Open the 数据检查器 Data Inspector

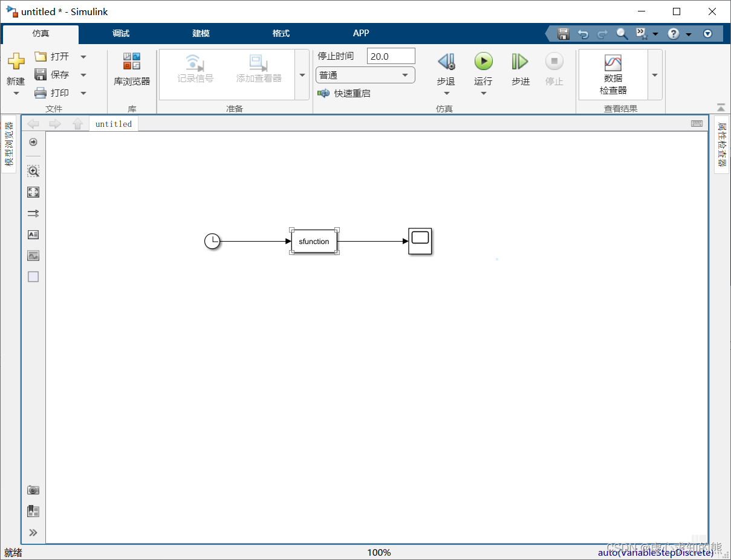pyautogui.click(x=613, y=74)
